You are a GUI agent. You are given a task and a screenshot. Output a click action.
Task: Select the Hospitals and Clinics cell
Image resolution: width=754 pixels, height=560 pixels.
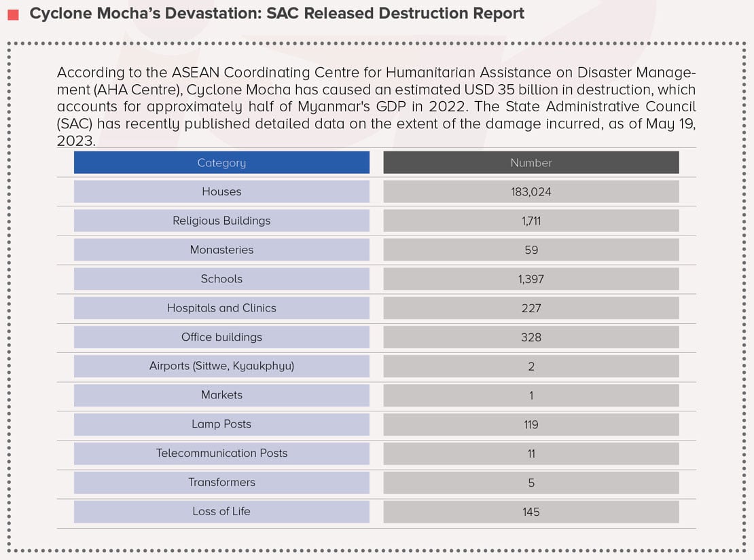click(x=221, y=308)
